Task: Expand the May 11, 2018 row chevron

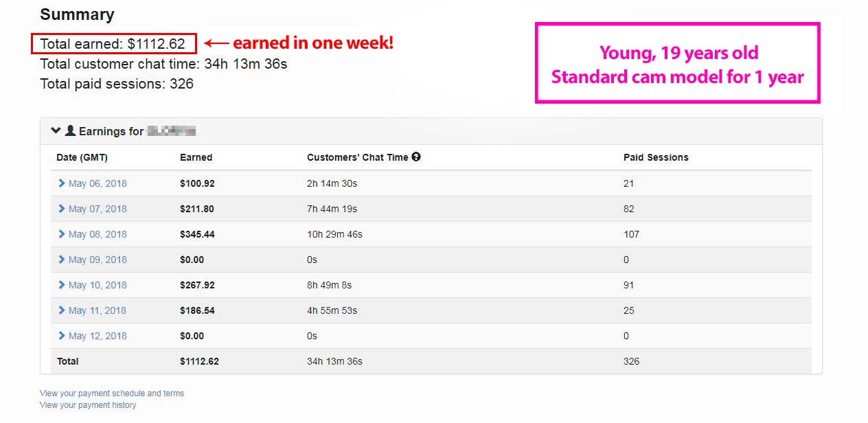Action: (62, 310)
